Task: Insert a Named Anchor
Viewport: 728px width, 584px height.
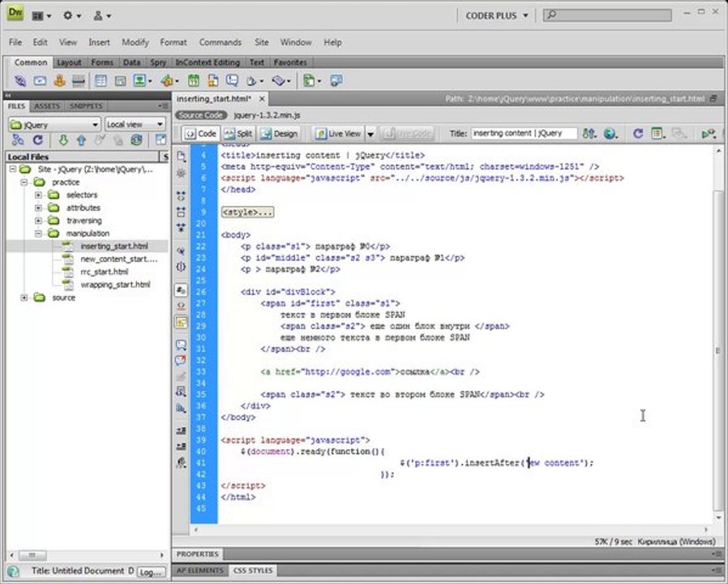Action: pyautogui.click(x=59, y=81)
